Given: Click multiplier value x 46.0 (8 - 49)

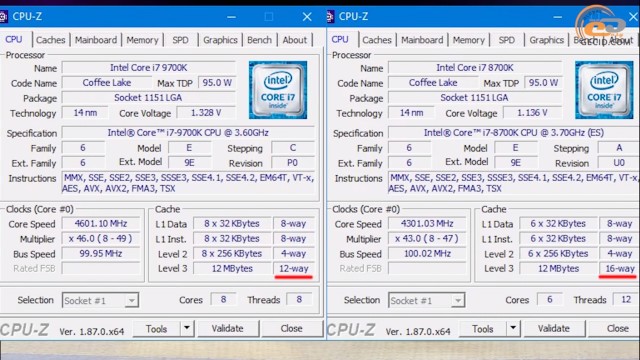Looking at the screenshot, I should coord(101,238).
